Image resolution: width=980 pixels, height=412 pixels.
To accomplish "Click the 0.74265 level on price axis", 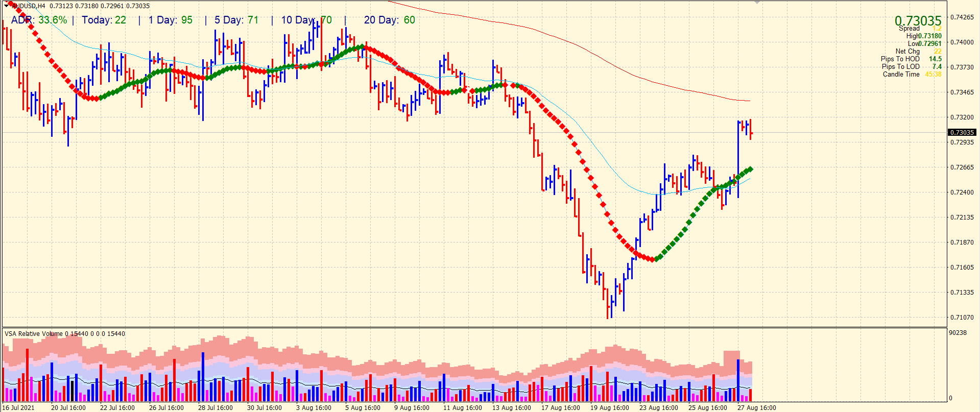I will tap(962, 17).
